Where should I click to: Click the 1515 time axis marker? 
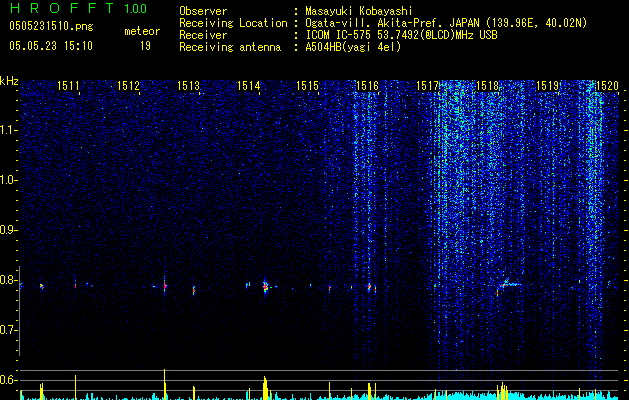[x=307, y=86]
